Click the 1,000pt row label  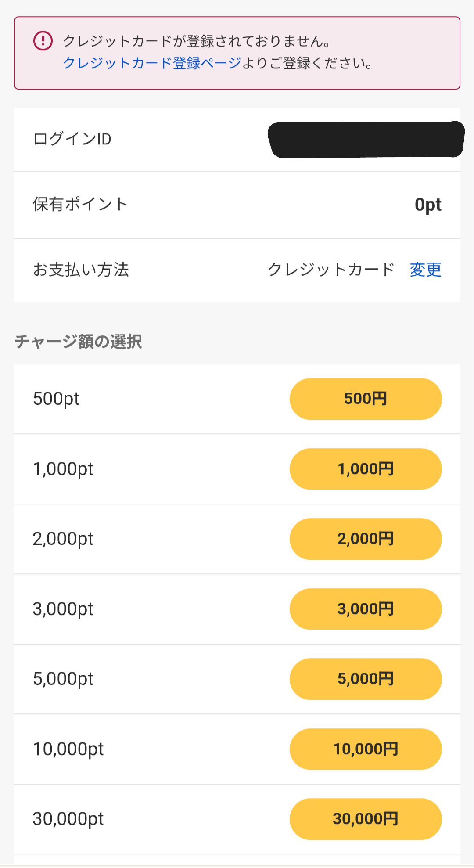[x=63, y=469]
